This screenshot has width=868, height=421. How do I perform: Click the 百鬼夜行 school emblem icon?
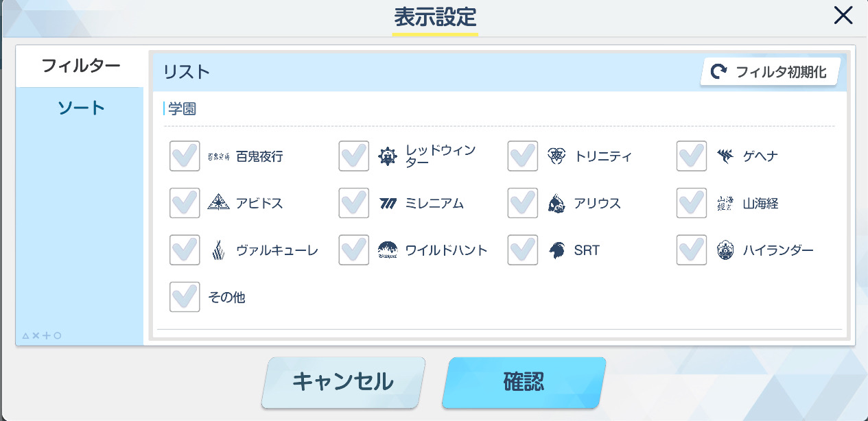coord(219,157)
